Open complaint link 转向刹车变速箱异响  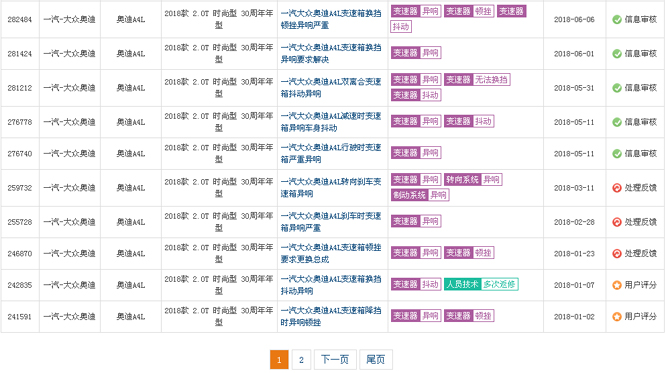click(331, 188)
